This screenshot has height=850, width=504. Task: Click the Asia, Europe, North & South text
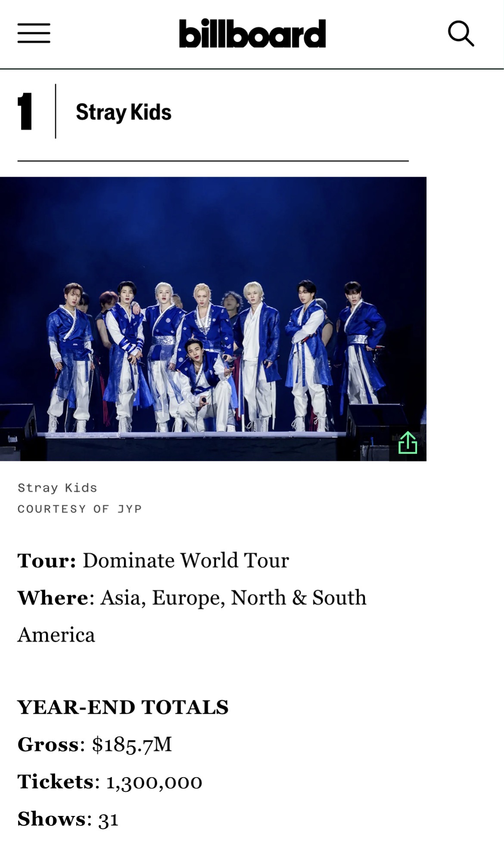point(233,598)
